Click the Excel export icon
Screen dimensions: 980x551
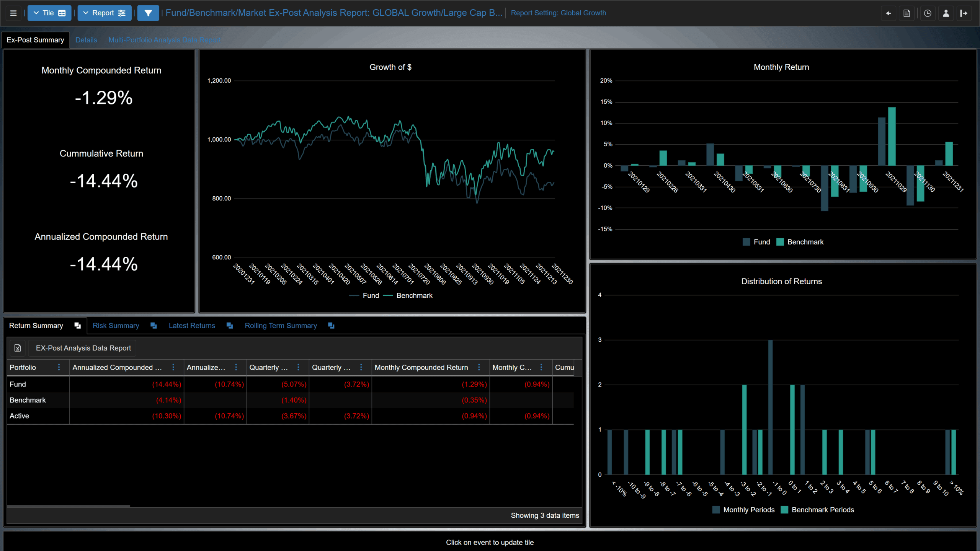tap(18, 348)
